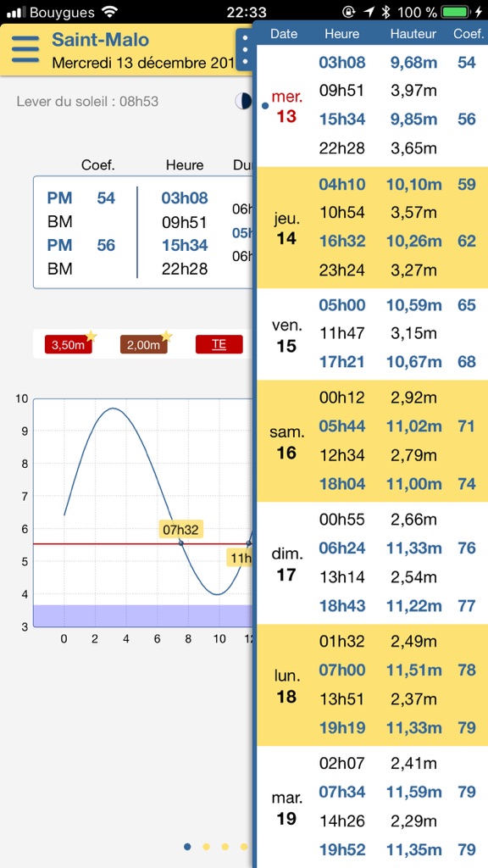Tap the three-dot panel handle
This screenshot has height=868, width=488.
pyautogui.click(x=245, y=50)
